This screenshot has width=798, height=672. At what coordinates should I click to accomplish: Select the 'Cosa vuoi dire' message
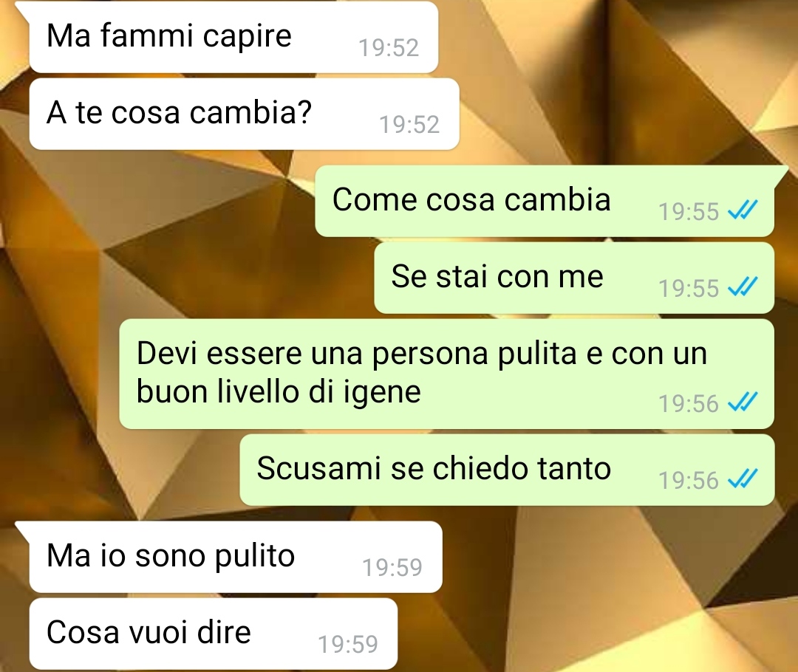click(214, 634)
